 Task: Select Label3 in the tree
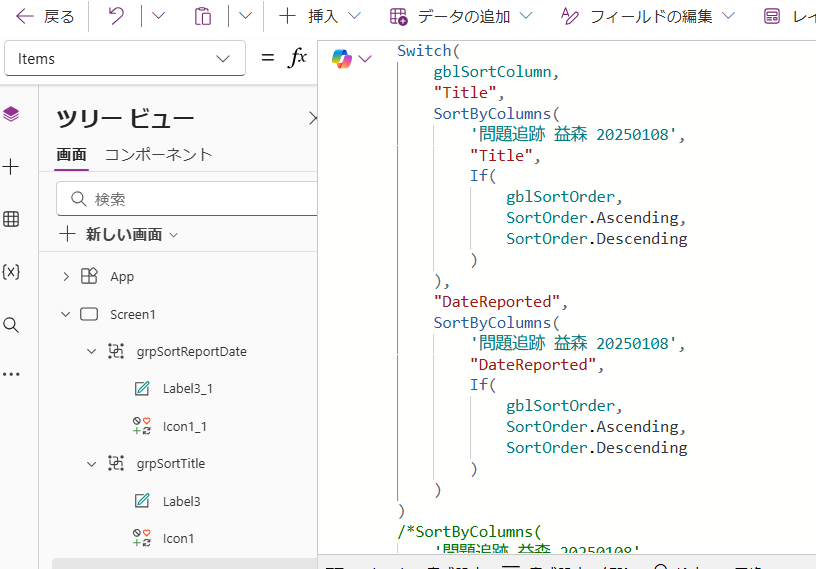click(181, 501)
